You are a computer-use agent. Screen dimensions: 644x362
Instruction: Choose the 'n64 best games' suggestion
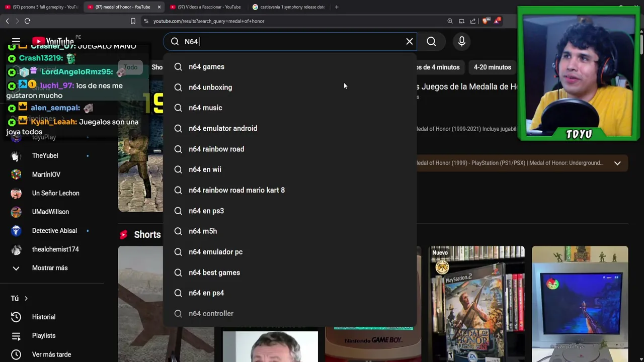(290, 273)
